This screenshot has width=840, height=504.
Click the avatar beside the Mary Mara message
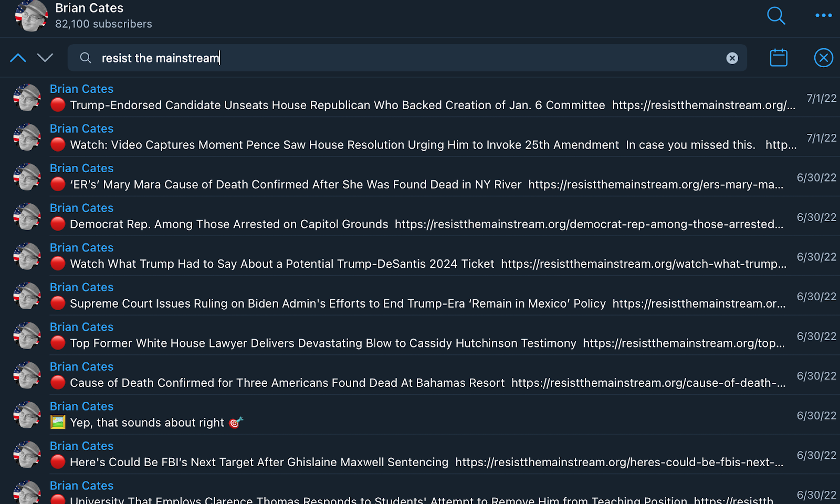pos(27,177)
